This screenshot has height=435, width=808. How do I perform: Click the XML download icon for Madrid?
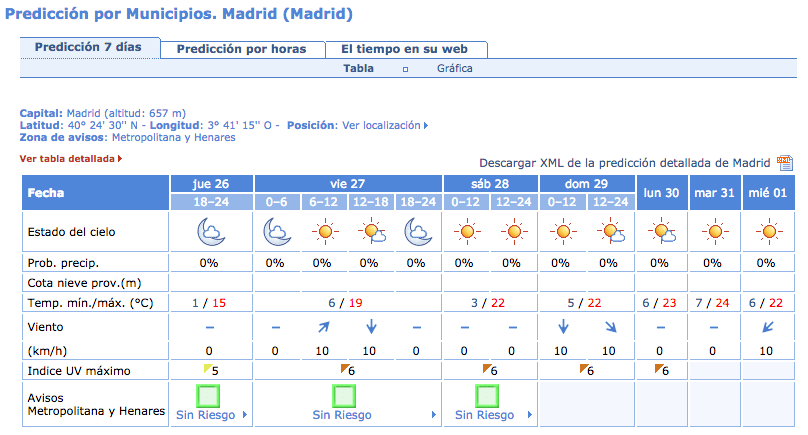[x=784, y=163]
